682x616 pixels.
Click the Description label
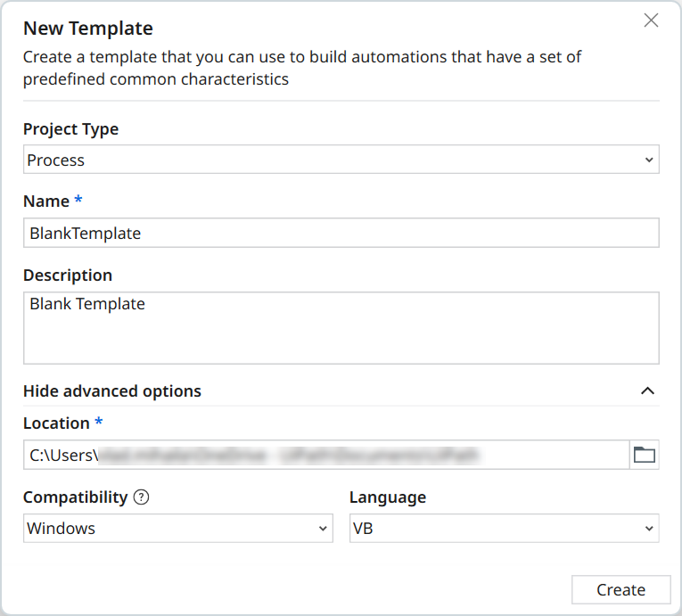click(x=68, y=275)
